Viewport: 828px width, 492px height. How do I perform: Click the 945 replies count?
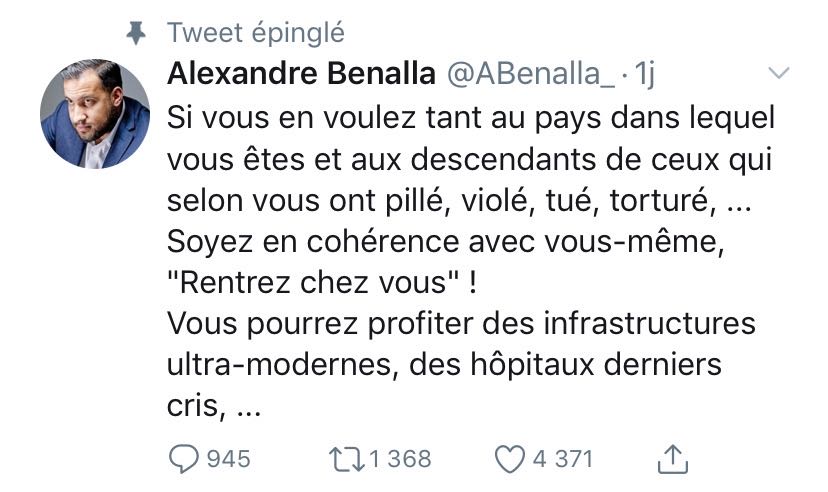(x=228, y=459)
